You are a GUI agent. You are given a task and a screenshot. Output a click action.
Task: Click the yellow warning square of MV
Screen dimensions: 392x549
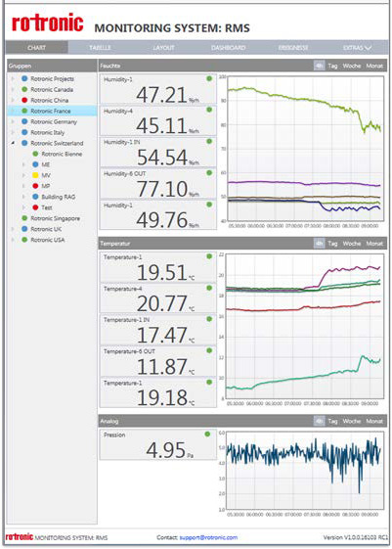point(35,175)
